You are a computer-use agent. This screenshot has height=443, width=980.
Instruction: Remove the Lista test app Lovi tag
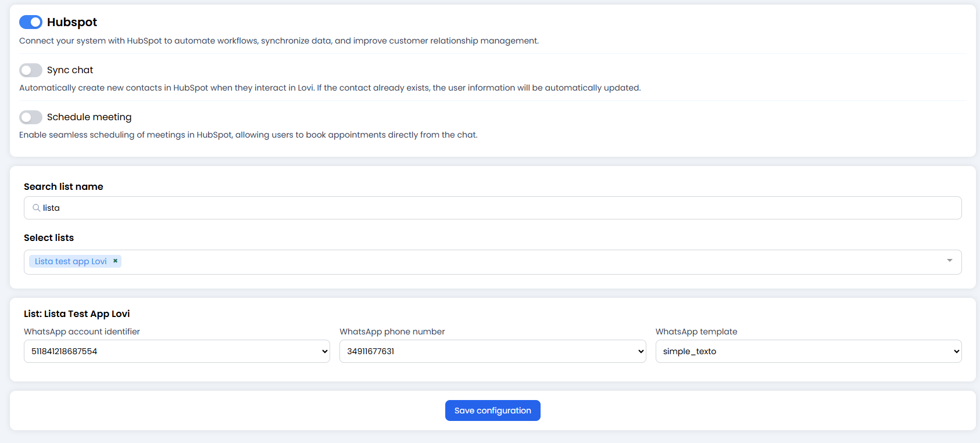click(115, 261)
